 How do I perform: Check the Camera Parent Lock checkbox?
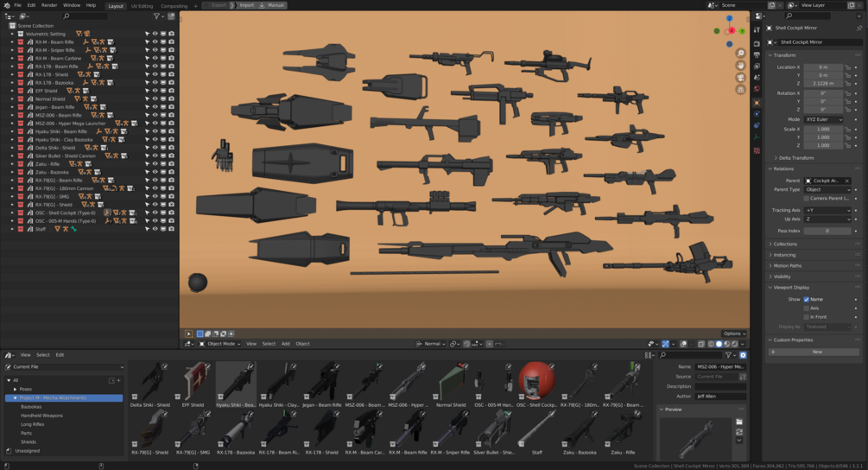click(807, 198)
